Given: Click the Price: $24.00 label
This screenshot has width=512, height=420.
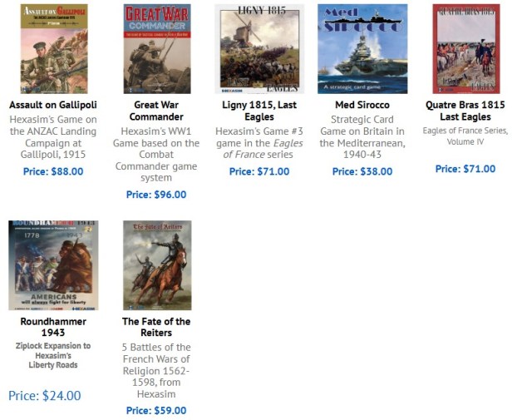Looking at the screenshot, I should [45, 396].
